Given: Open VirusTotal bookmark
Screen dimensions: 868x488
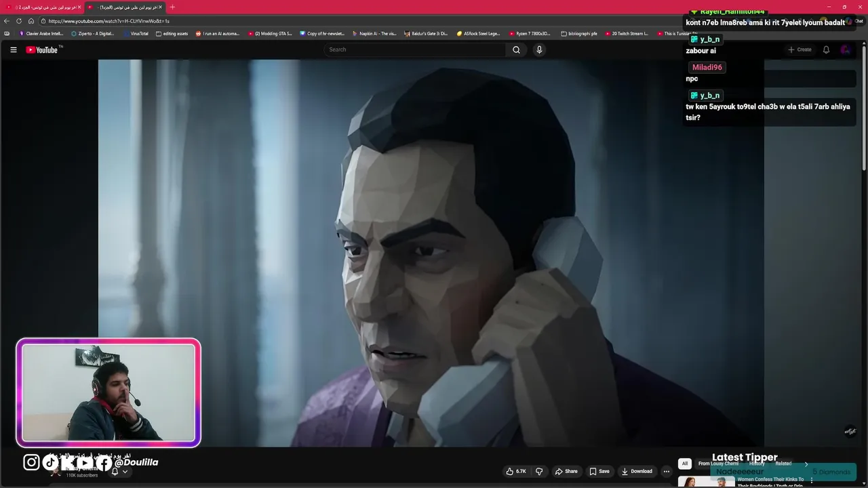Looking at the screenshot, I should pyautogui.click(x=136, y=33).
